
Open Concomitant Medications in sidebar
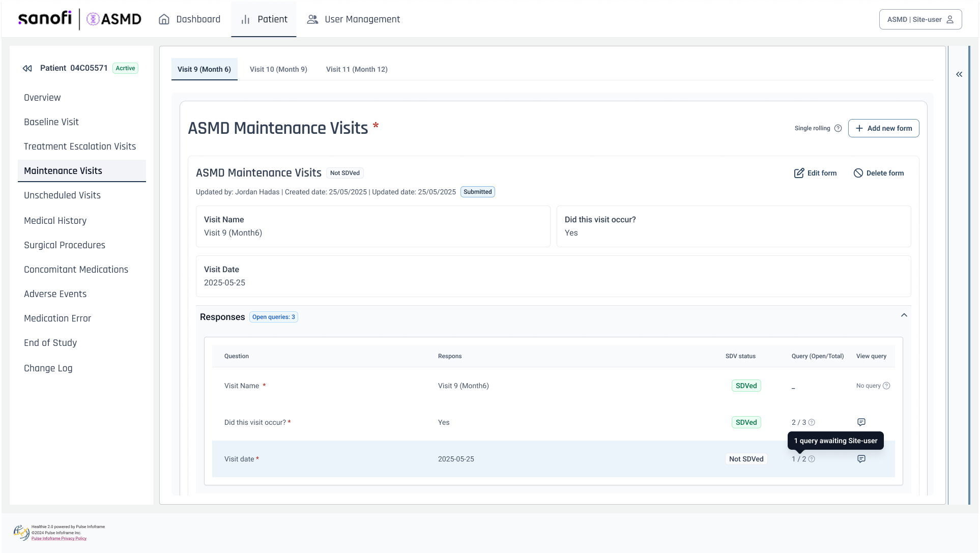point(76,270)
